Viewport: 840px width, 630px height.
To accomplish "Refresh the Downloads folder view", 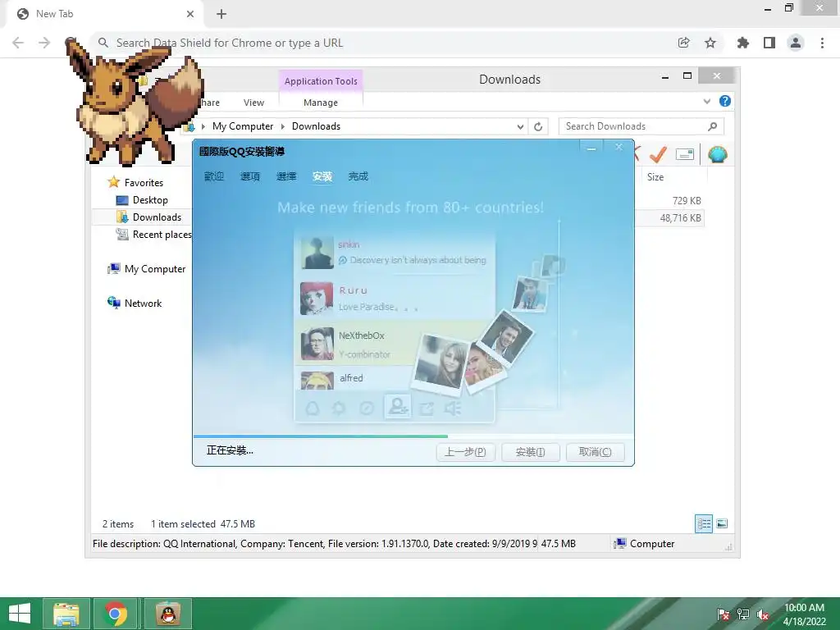I will click(x=538, y=126).
